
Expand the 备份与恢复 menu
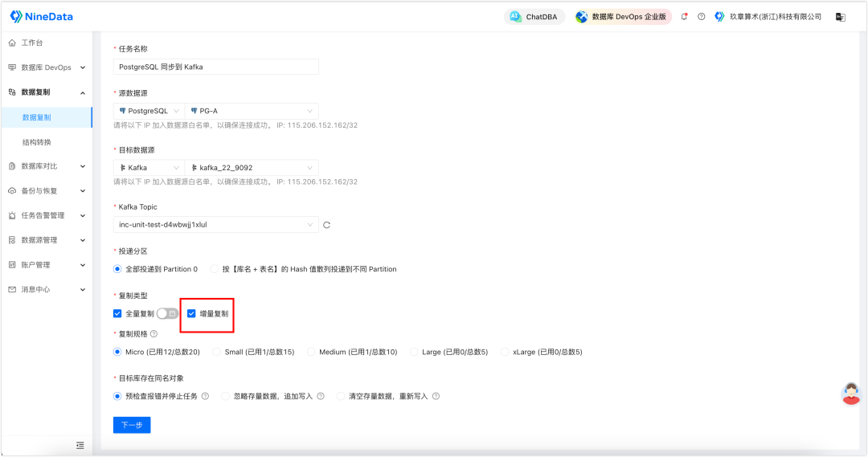point(47,191)
